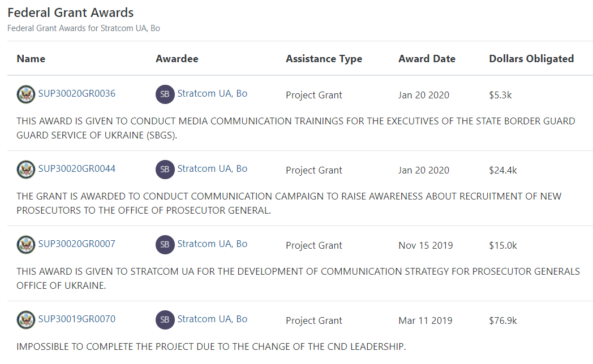
Task: Click SB avatar in the Jan 20 $5.3k row
Action: (x=165, y=94)
